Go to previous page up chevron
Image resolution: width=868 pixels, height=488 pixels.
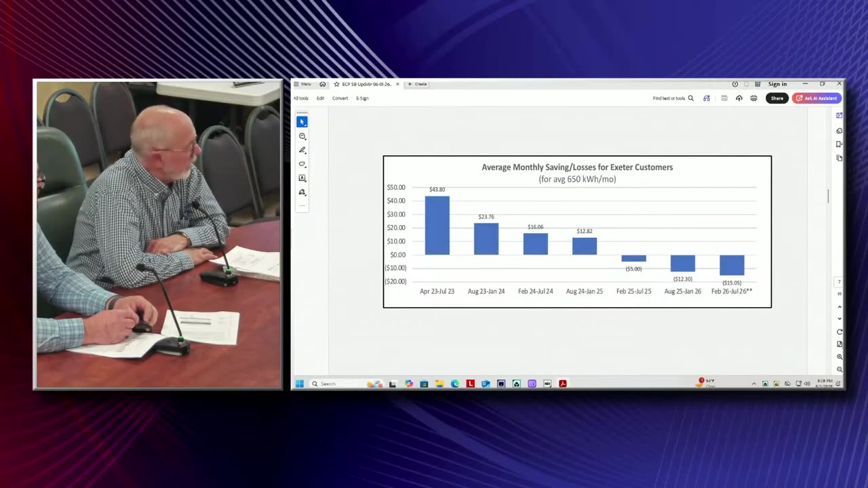point(840,306)
